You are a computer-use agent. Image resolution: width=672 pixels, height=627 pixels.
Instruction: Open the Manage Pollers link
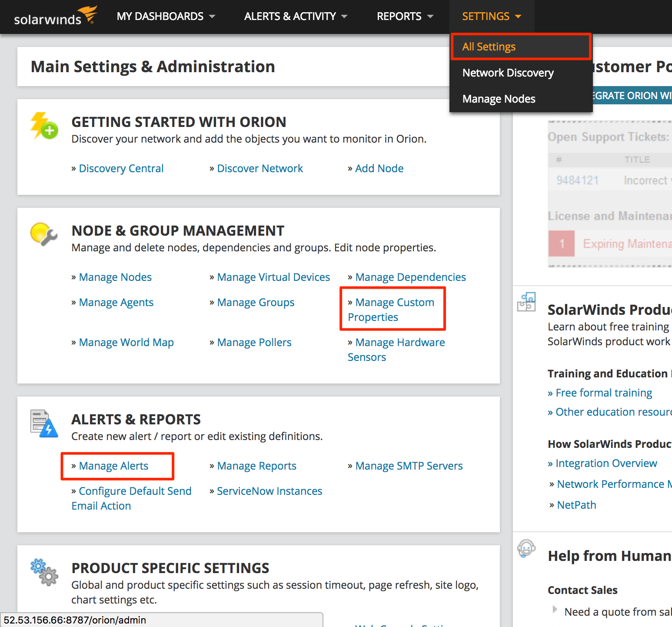tap(254, 342)
